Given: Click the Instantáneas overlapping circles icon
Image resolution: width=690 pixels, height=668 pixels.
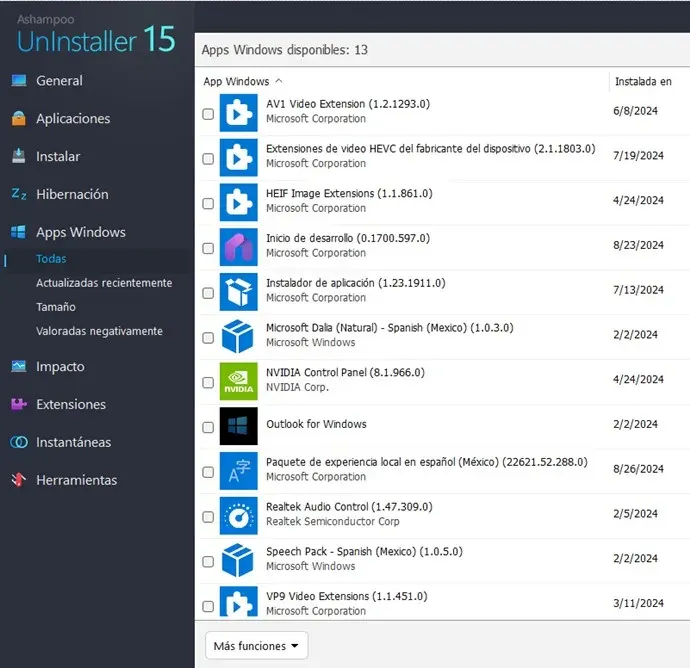Looking at the screenshot, I should point(18,442).
